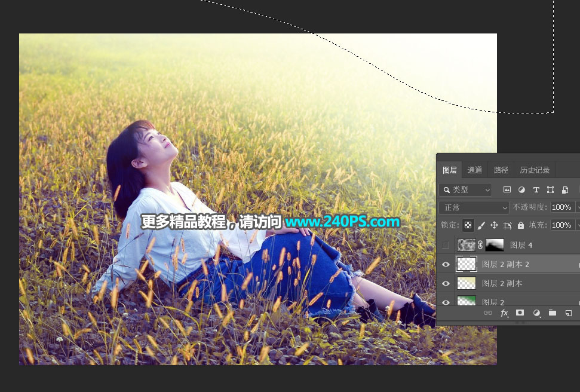This screenshot has width=580, height=392.
Task: Lock artboard nesting crop icon
Action: coord(508,225)
